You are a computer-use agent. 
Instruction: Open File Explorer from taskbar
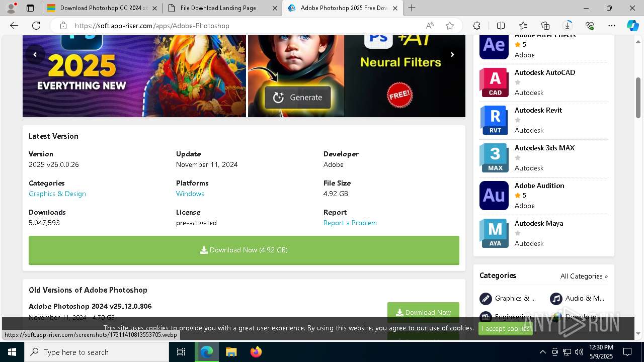click(x=231, y=352)
